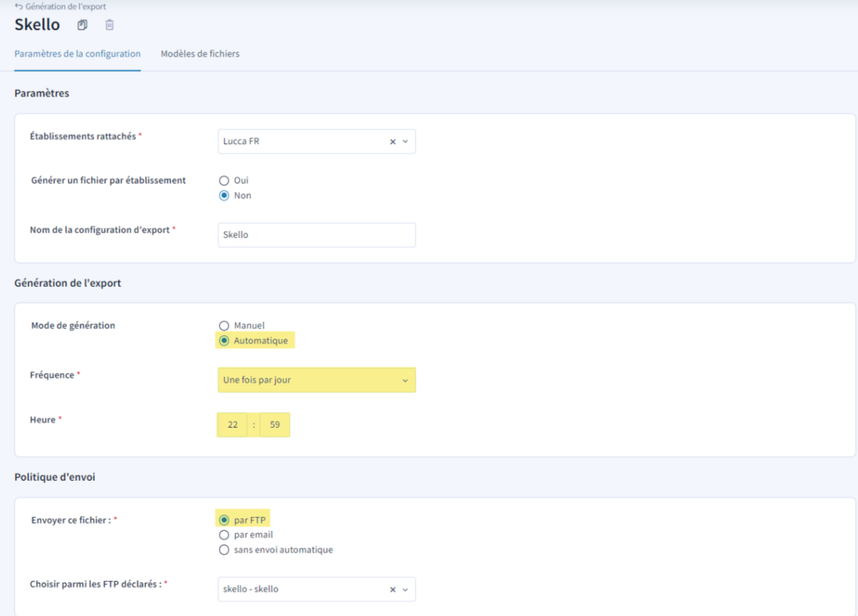Select sans envoi automatique option
This screenshot has width=858, height=616.
pos(224,550)
